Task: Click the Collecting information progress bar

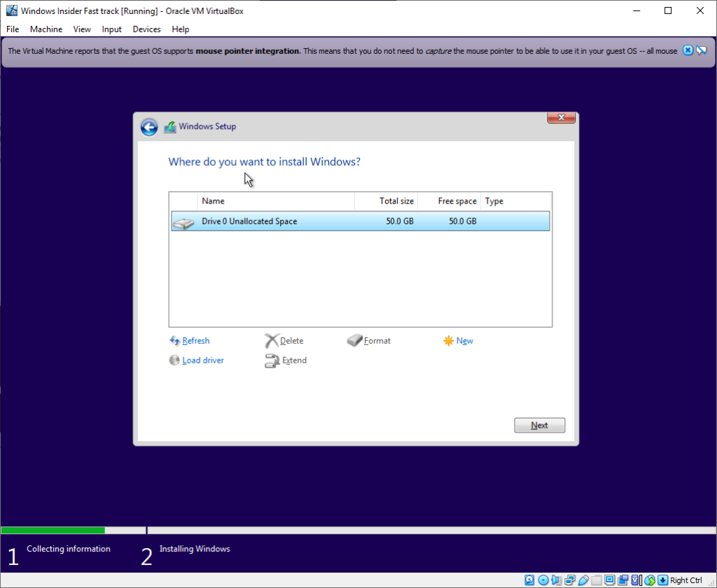Action: 73,531
